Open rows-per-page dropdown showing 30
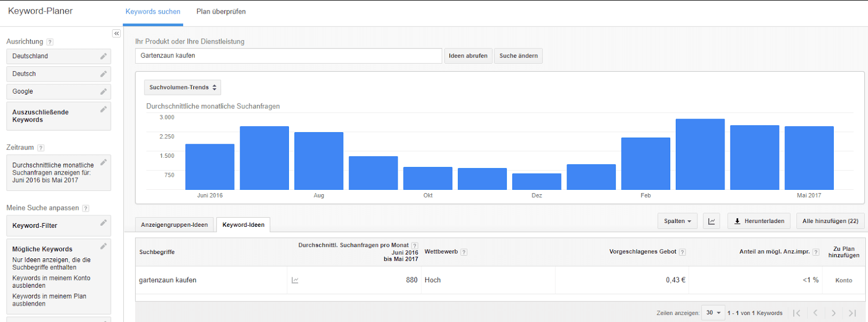 [x=713, y=313]
